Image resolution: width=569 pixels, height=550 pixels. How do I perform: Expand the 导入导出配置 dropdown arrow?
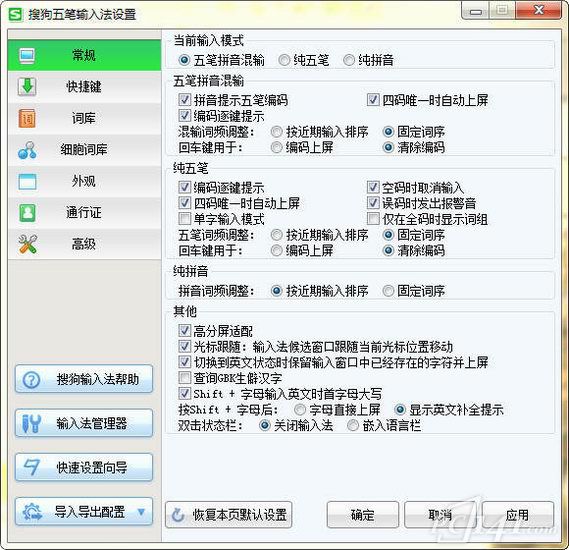(x=142, y=512)
